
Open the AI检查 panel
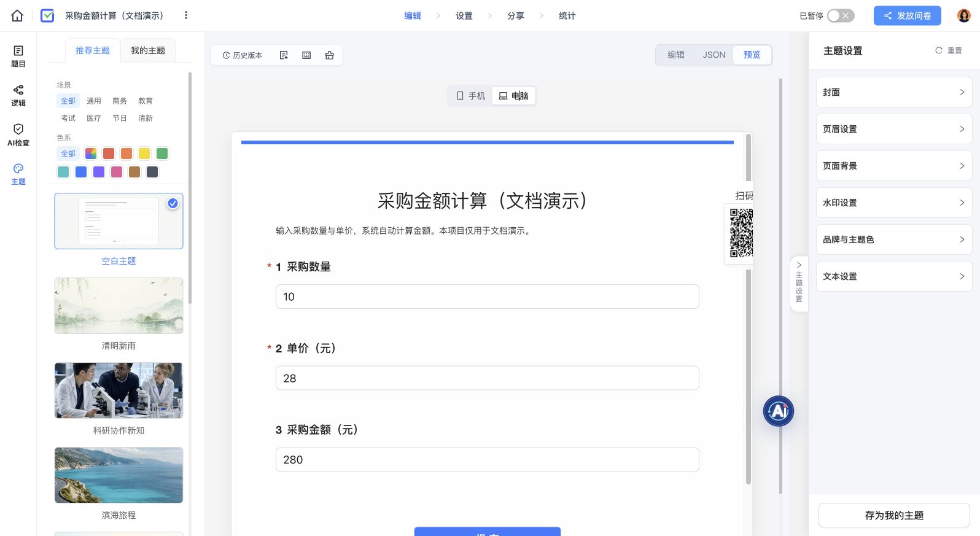(18, 134)
